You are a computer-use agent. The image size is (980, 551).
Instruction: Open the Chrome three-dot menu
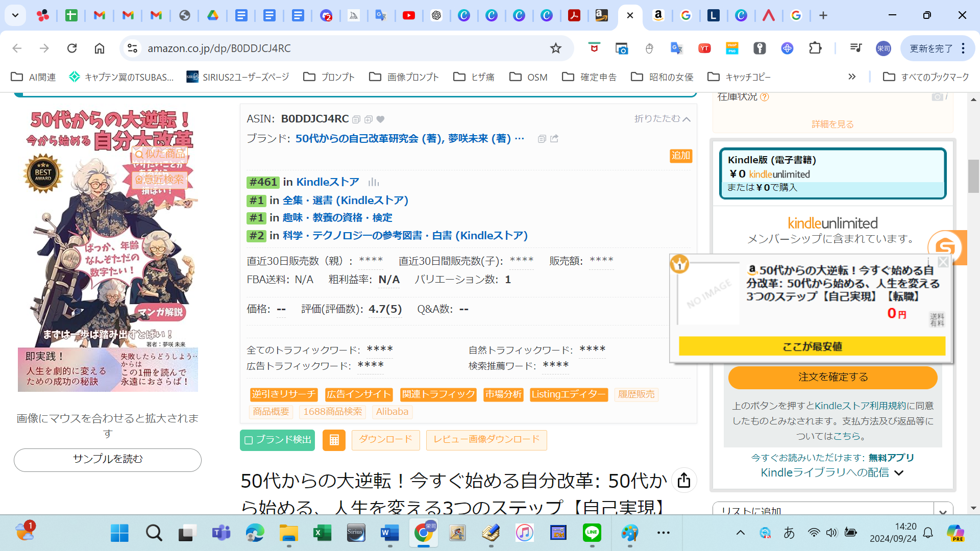tap(963, 48)
